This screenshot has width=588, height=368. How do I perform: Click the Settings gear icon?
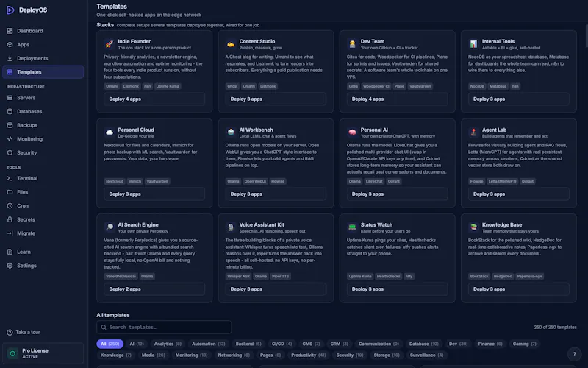pyautogui.click(x=10, y=266)
